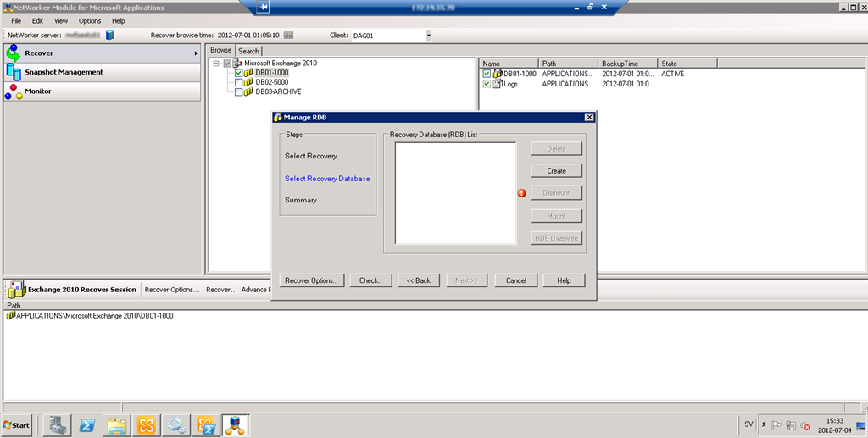Open the View menu
The width and height of the screenshot is (868, 438).
coord(61,21)
